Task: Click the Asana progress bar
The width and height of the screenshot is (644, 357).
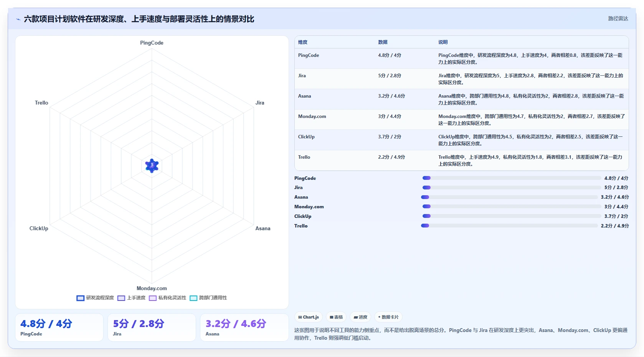Action: tap(509, 197)
